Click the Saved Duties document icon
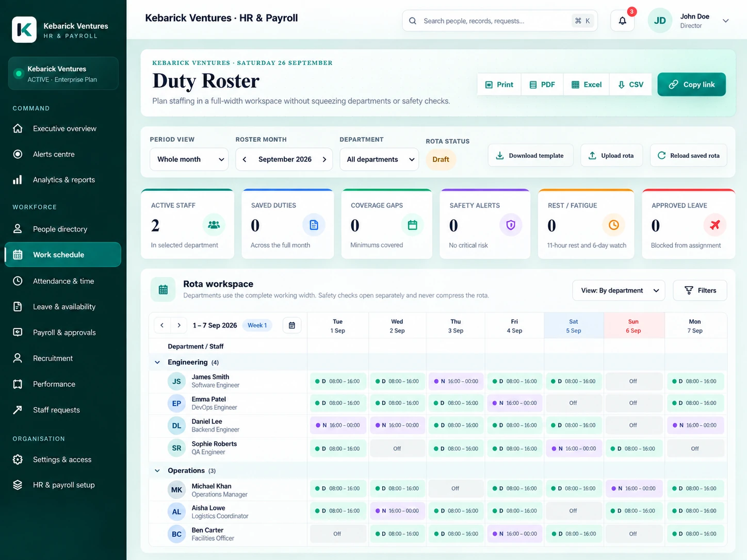Image resolution: width=747 pixels, height=560 pixels. (x=314, y=225)
